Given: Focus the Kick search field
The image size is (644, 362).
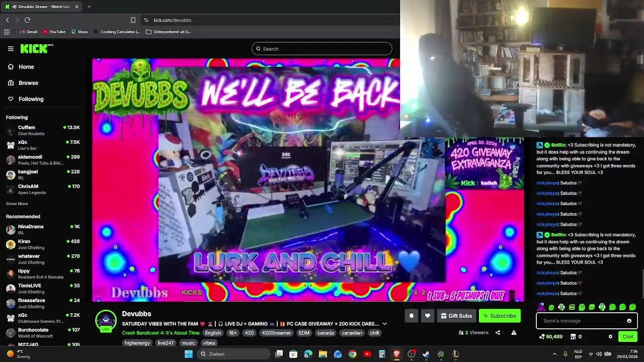Looking at the screenshot, I should (322, 49).
